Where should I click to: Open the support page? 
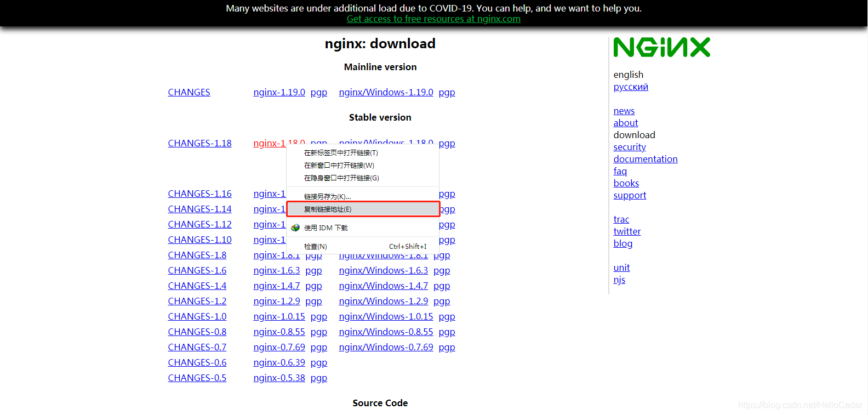pos(630,195)
